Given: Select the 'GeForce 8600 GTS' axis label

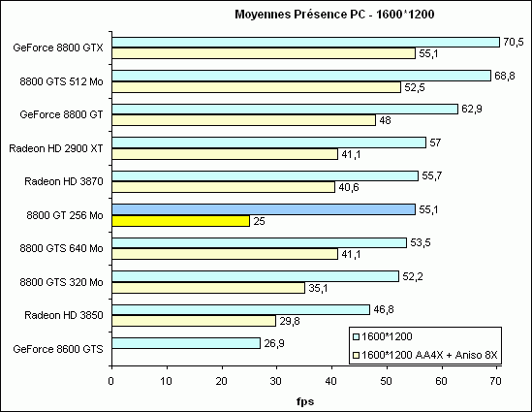Looking at the screenshot, I should click(x=58, y=349).
